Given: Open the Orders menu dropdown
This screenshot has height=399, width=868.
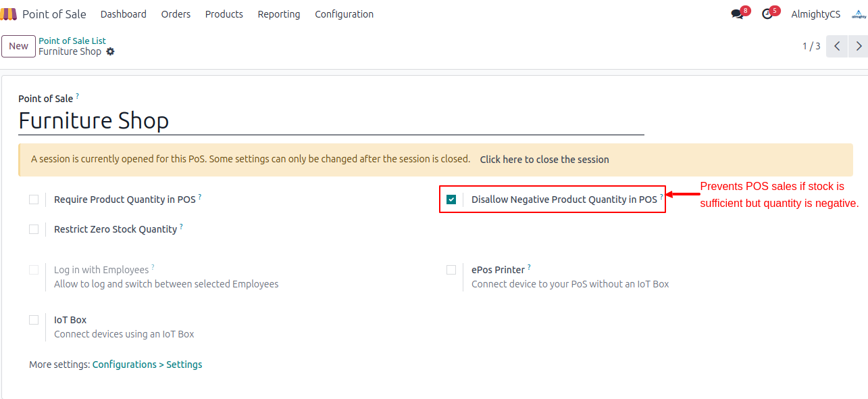Looking at the screenshot, I should (x=176, y=14).
